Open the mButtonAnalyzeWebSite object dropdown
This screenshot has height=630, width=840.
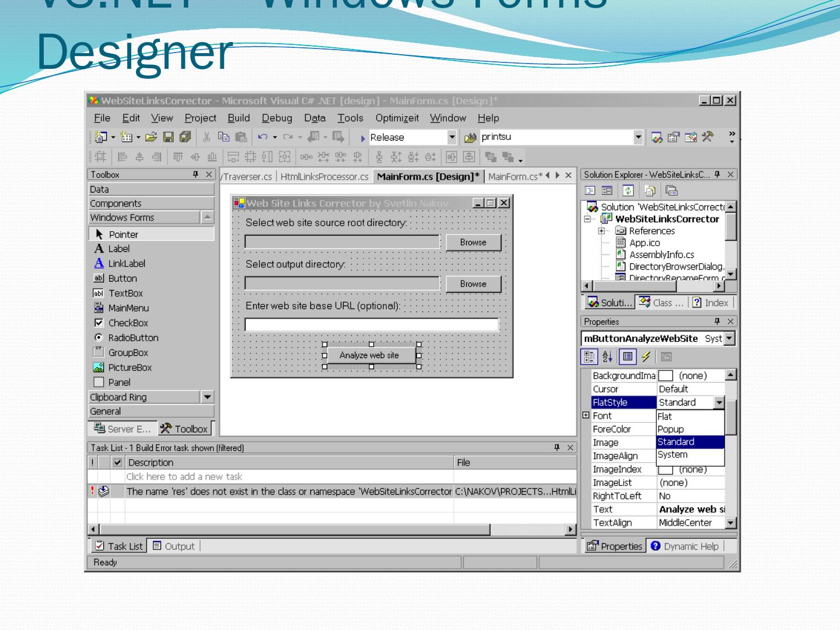point(729,338)
